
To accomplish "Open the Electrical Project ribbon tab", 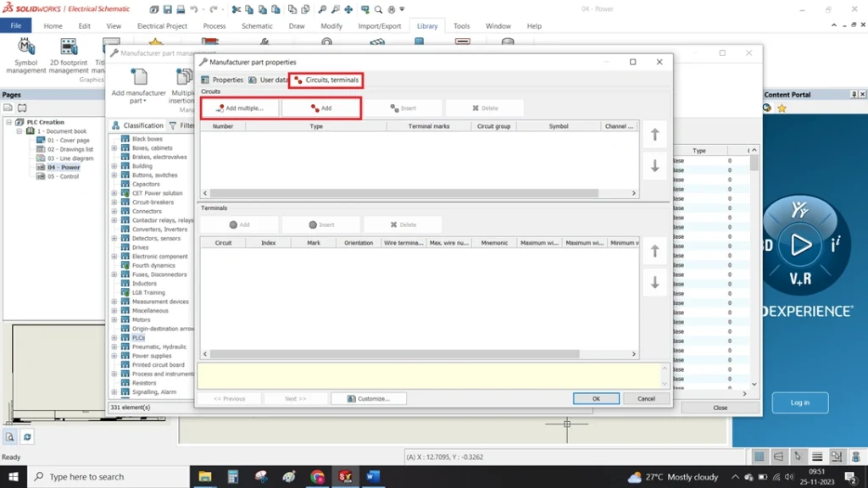I will (162, 26).
